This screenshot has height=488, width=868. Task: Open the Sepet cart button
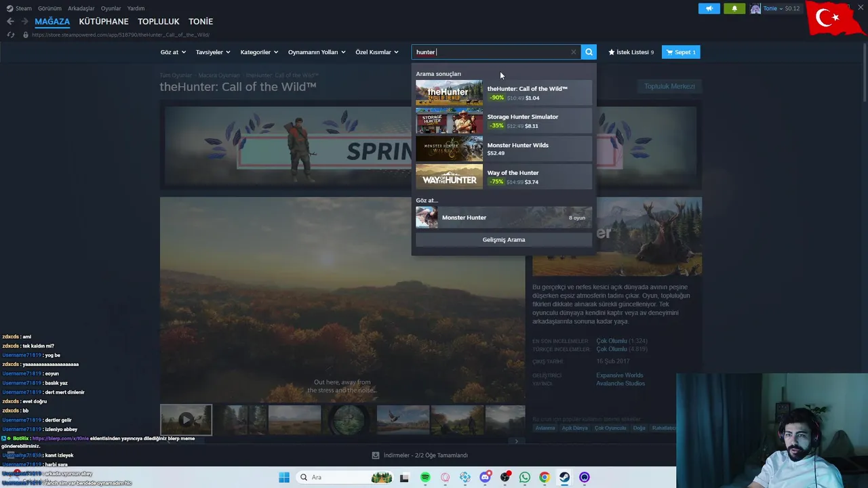[x=681, y=52]
